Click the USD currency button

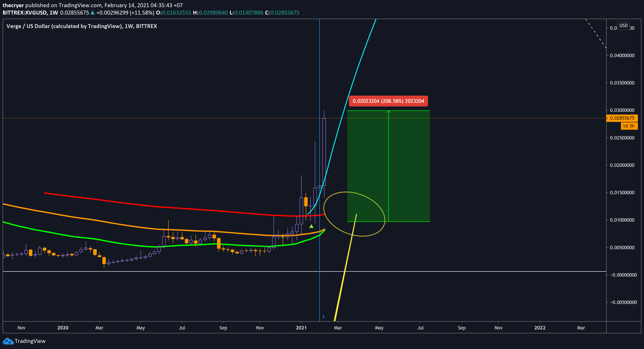click(623, 25)
